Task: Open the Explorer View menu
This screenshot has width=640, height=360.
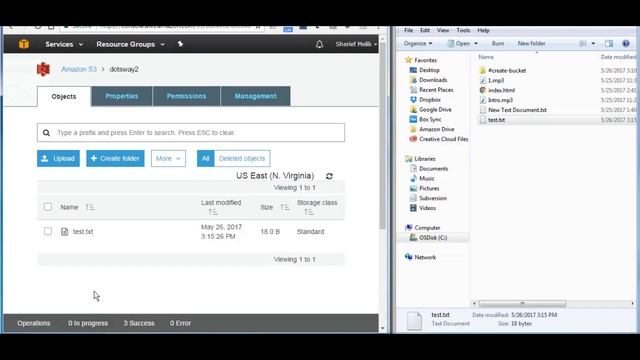Action: tap(443, 30)
